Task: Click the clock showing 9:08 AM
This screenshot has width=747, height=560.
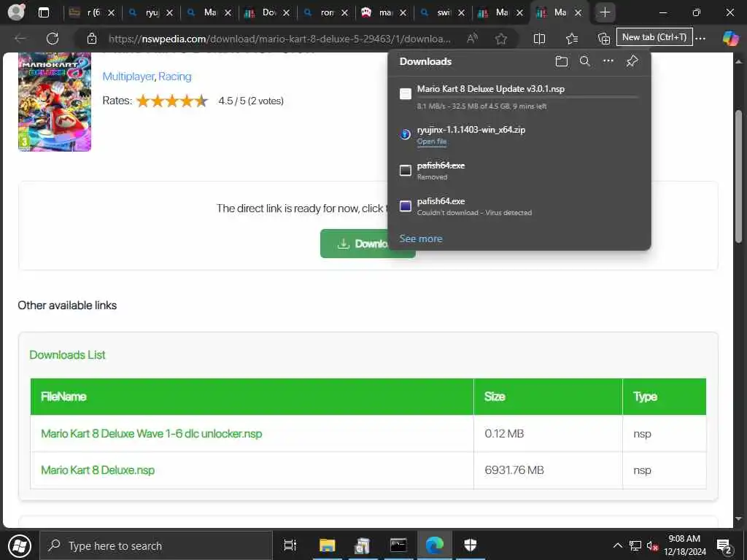Action: click(684, 539)
